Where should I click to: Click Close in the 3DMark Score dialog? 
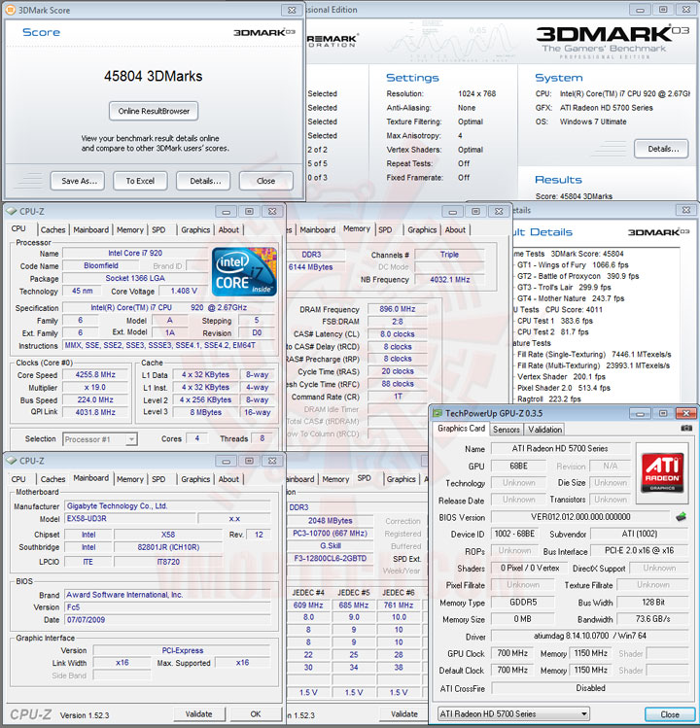pyautogui.click(x=266, y=181)
